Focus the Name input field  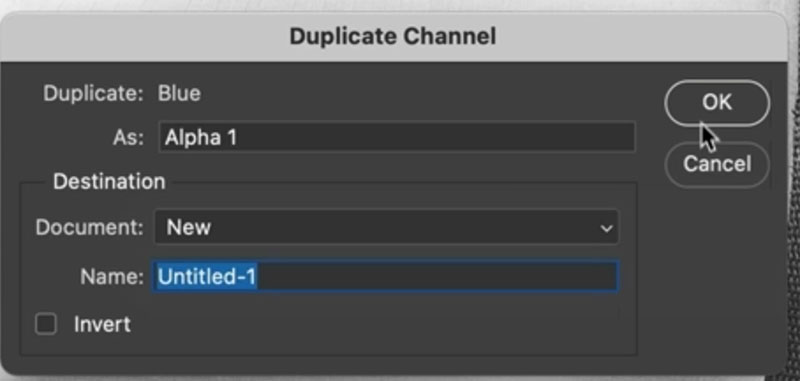385,276
